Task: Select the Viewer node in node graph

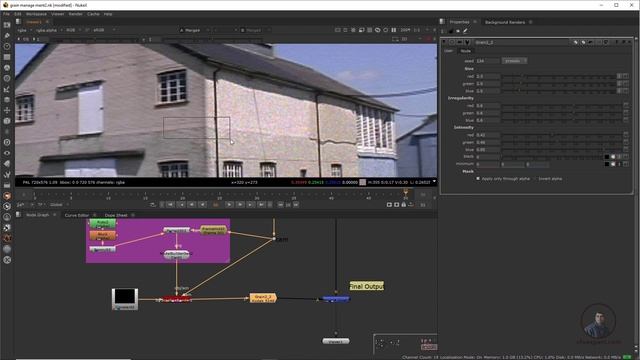Action: point(336,341)
